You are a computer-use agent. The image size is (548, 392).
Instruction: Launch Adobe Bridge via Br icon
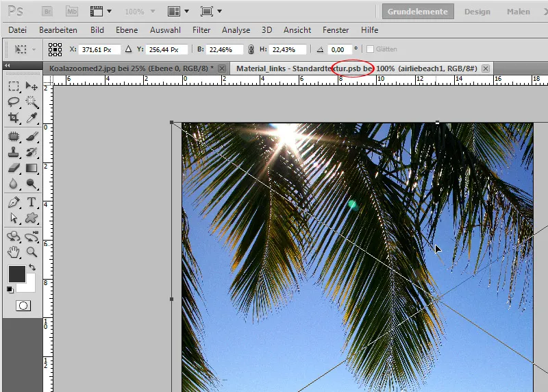click(47, 12)
